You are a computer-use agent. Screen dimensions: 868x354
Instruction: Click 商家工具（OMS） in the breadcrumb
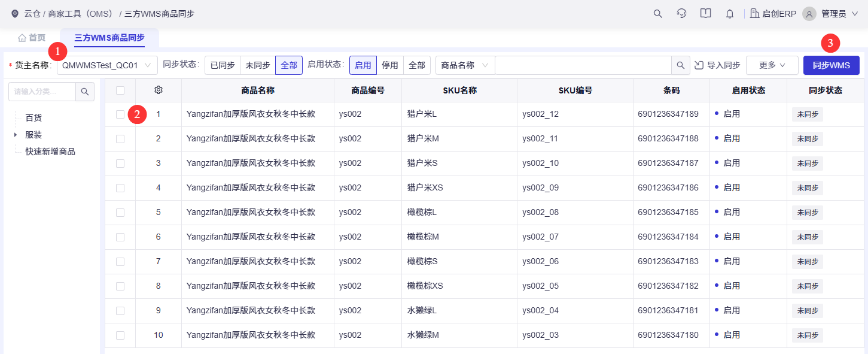(81, 13)
